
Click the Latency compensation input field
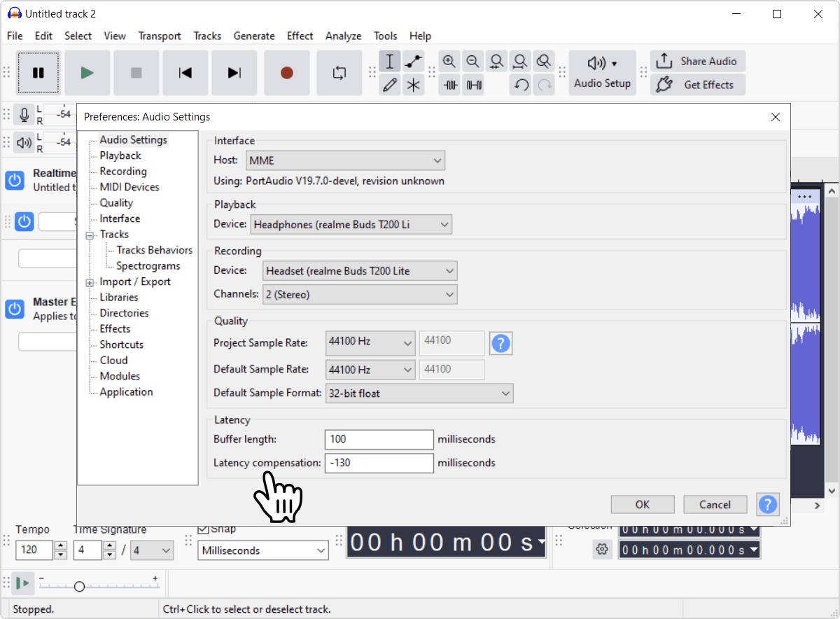coord(379,463)
